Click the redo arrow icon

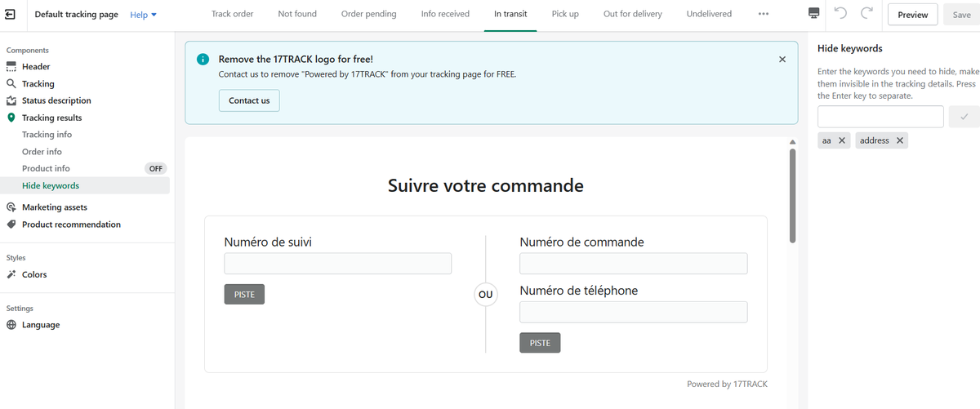point(866,14)
